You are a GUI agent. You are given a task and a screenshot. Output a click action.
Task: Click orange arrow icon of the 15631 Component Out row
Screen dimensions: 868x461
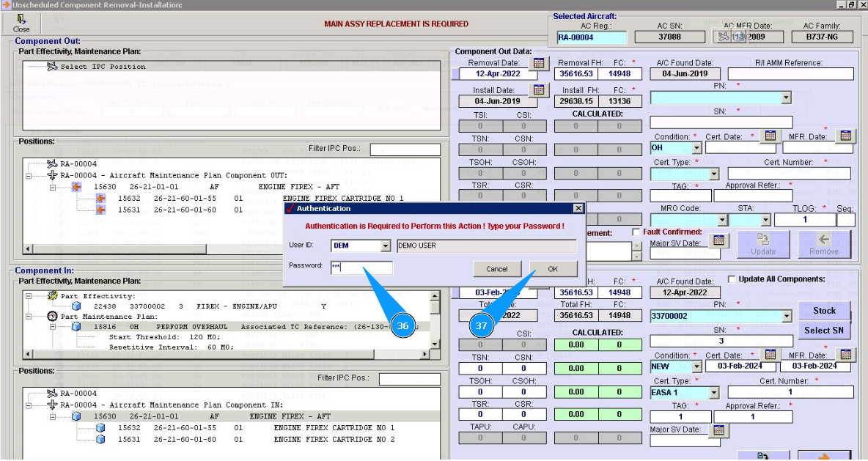tap(100, 210)
